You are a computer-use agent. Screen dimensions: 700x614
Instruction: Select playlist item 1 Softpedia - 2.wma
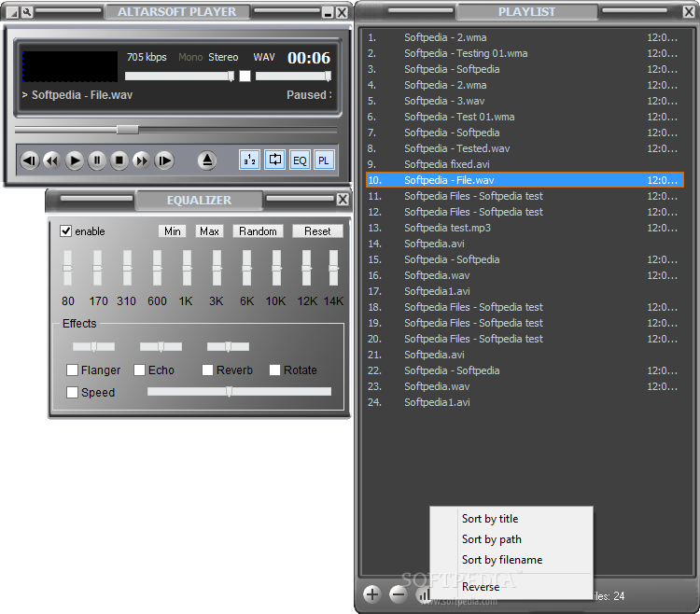click(x=525, y=37)
